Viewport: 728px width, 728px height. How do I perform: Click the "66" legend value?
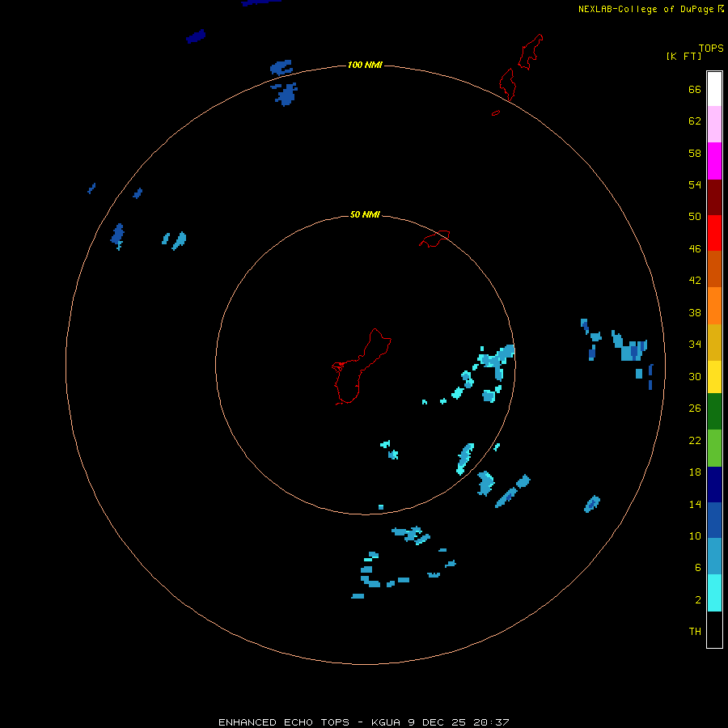click(695, 90)
